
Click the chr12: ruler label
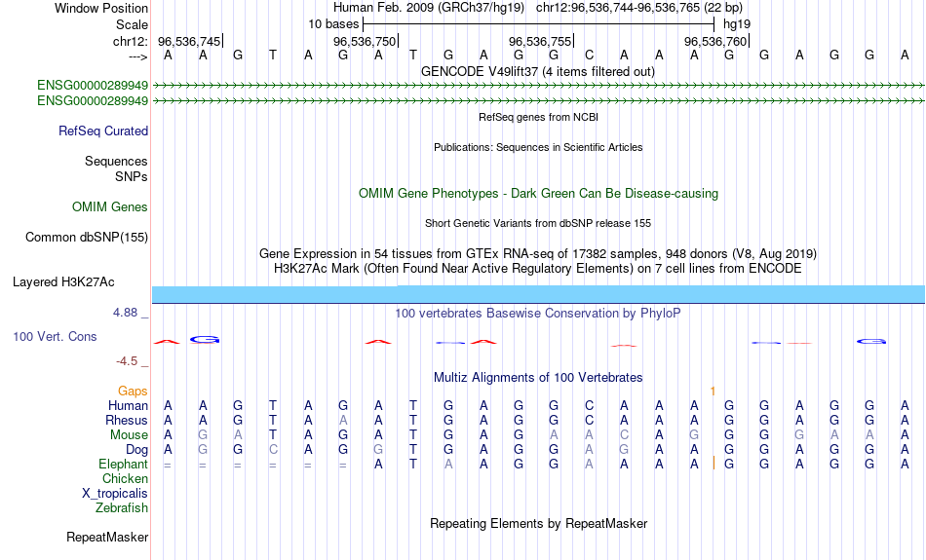tap(130, 41)
